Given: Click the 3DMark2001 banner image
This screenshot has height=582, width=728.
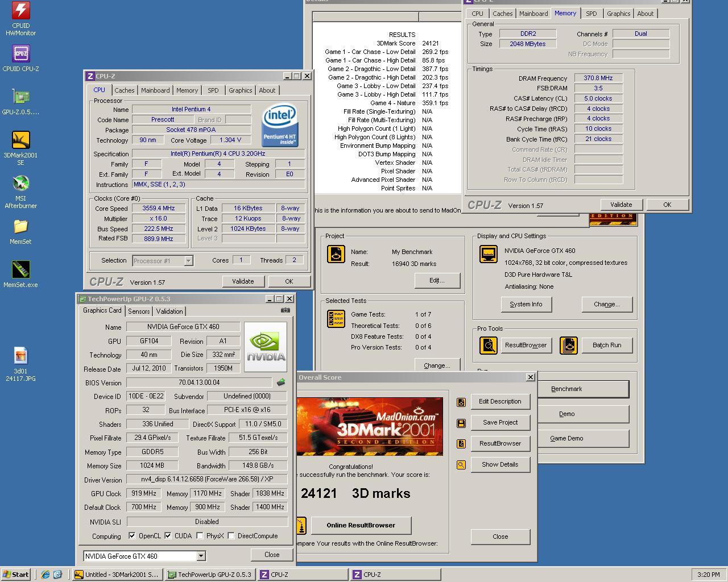Looking at the screenshot, I should tap(370, 426).
